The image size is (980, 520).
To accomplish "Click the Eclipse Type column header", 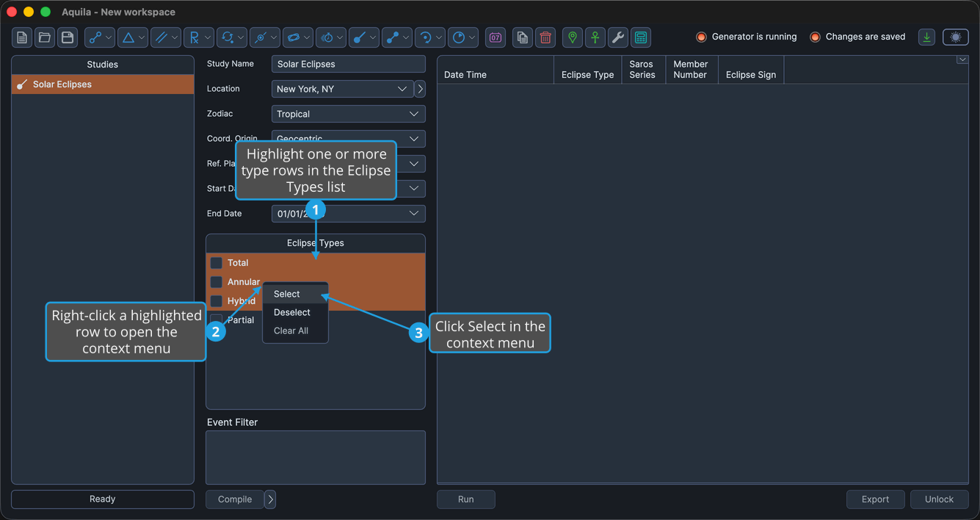I will pyautogui.click(x=588, y=70).
